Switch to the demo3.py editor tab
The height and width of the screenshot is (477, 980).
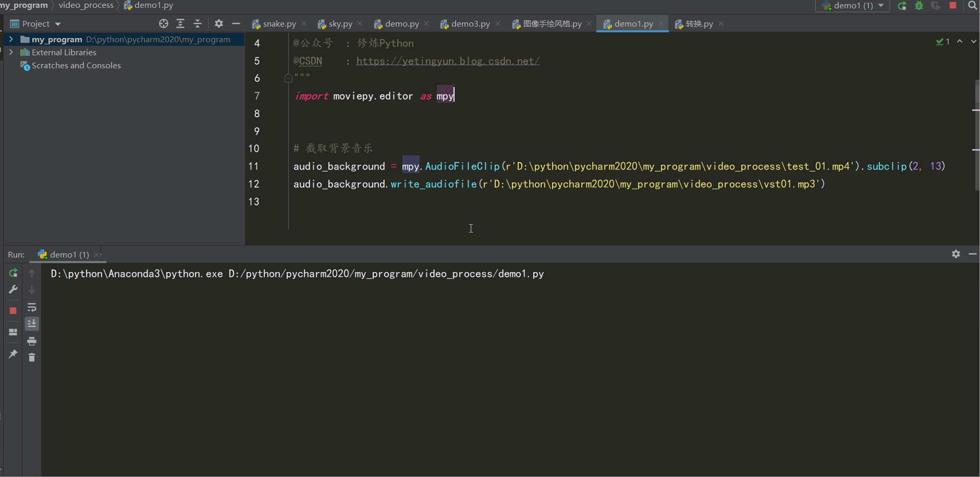coord(470,24)
